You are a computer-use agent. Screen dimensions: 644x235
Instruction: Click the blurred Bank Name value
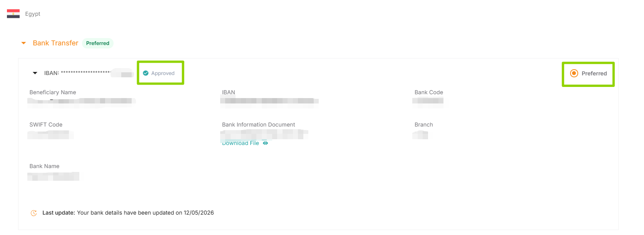(x=54, y=176)
